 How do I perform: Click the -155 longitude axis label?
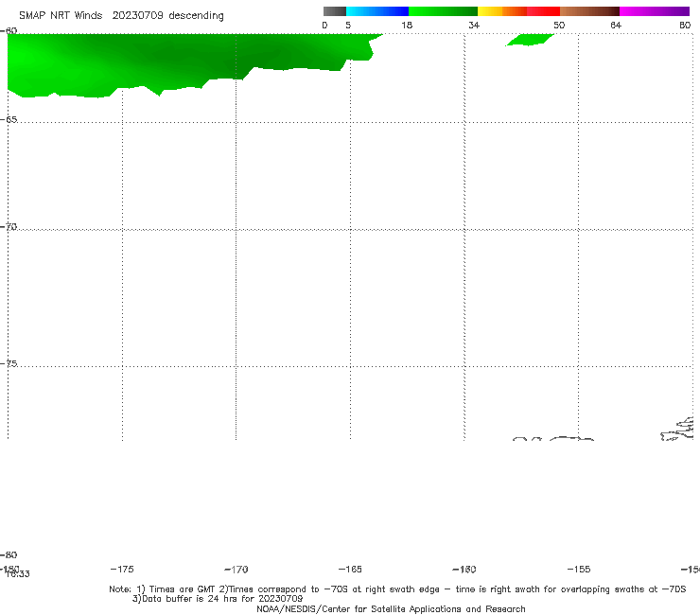coord(579,569)
